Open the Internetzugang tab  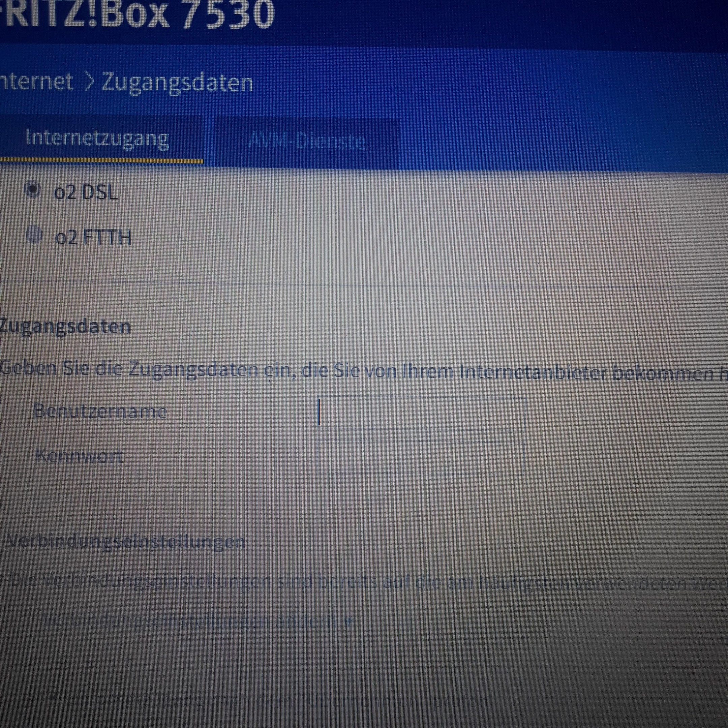97,138
